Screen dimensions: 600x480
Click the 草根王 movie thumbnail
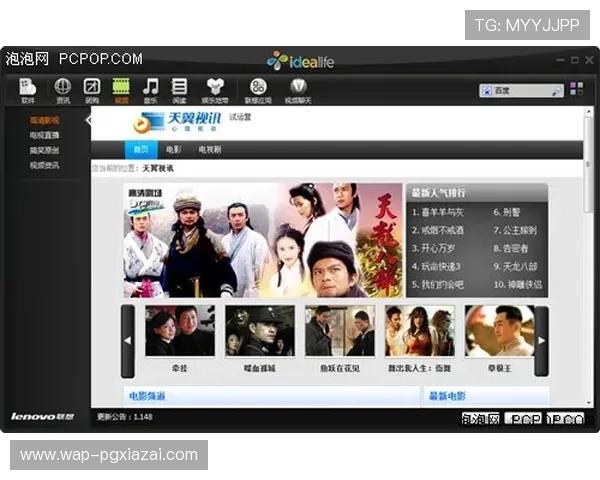pyautogui.click(x=499, y=333)
